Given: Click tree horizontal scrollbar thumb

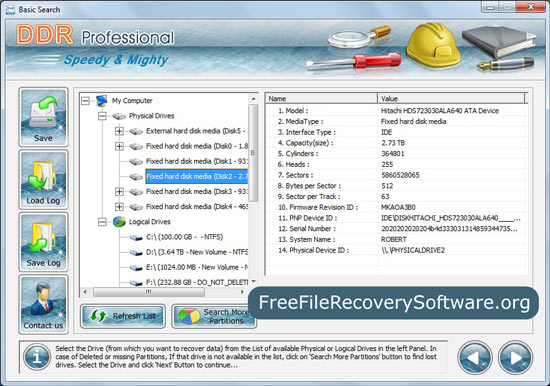Looking at the screenshot, I should point(149,292).
